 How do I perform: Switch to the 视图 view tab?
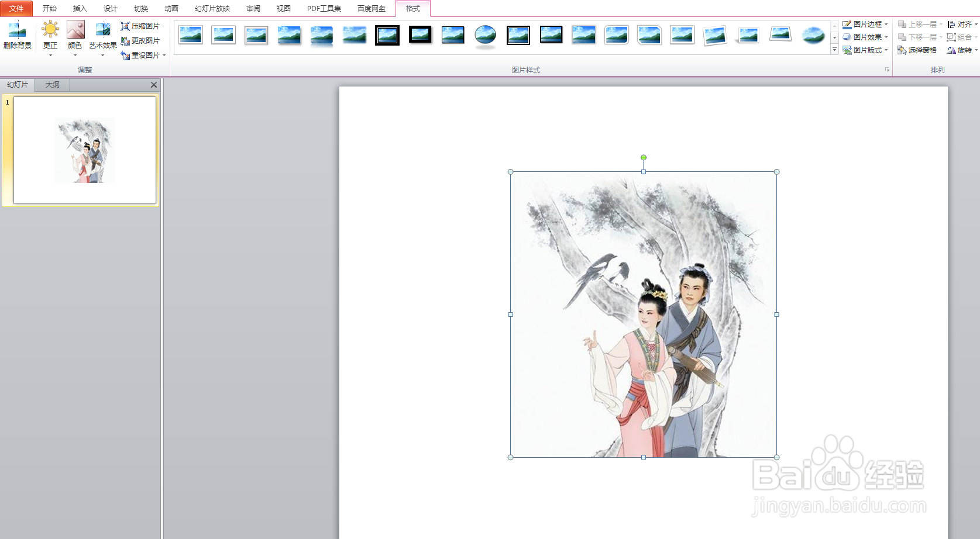tap(284, 8)
